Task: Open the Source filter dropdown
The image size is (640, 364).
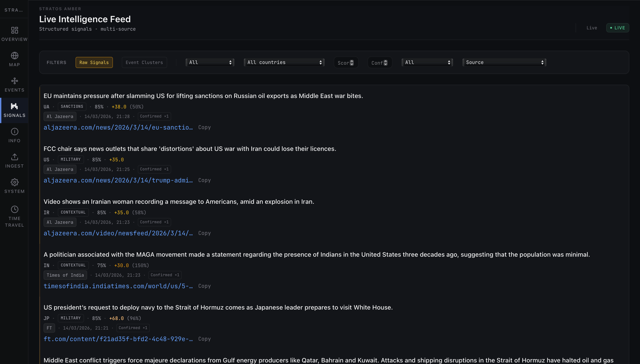Action: pyautogui.click(x=504, y=62)
